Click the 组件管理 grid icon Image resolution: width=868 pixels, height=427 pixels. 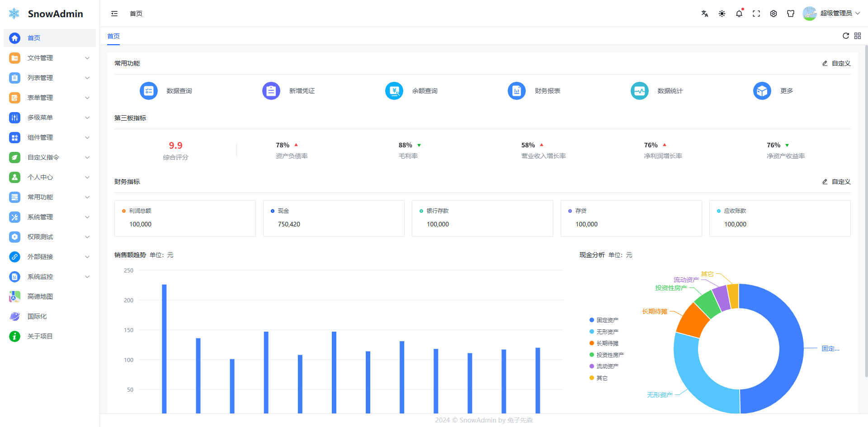(15, 137)
